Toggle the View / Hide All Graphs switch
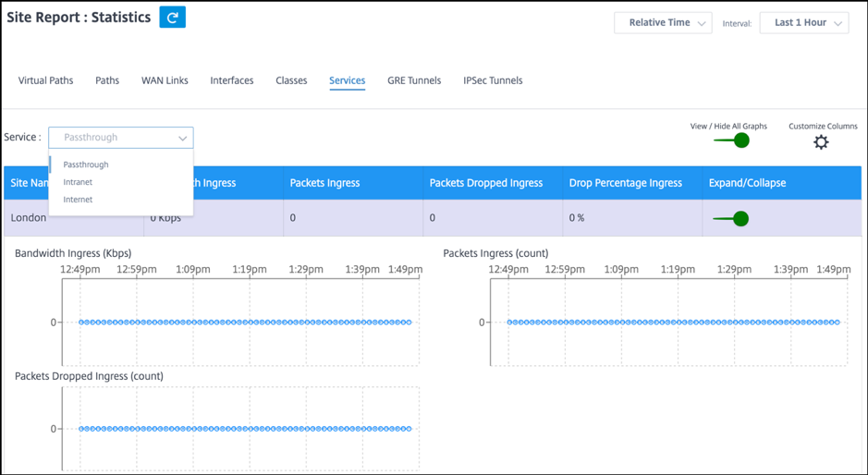The image size is (868, 475). [x=731, y=140]
